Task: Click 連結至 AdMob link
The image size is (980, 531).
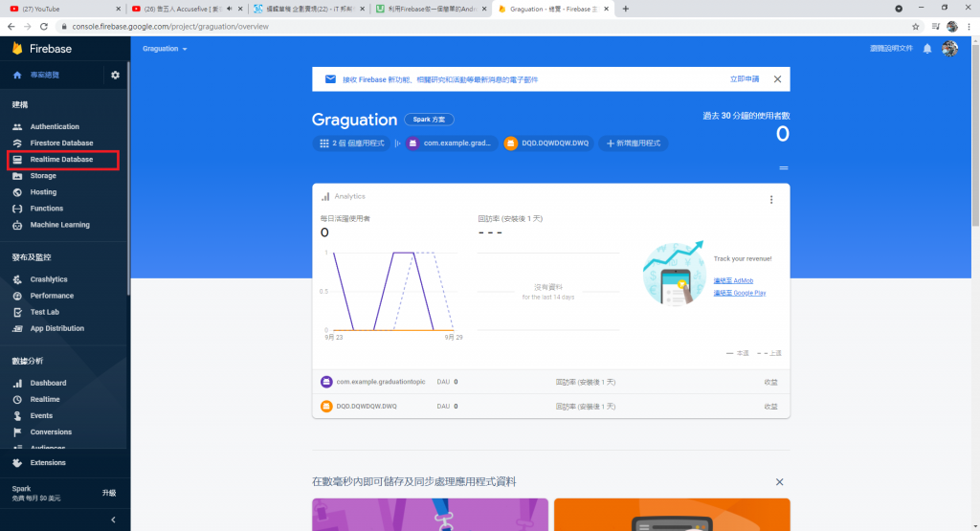Action: point(733,280)
